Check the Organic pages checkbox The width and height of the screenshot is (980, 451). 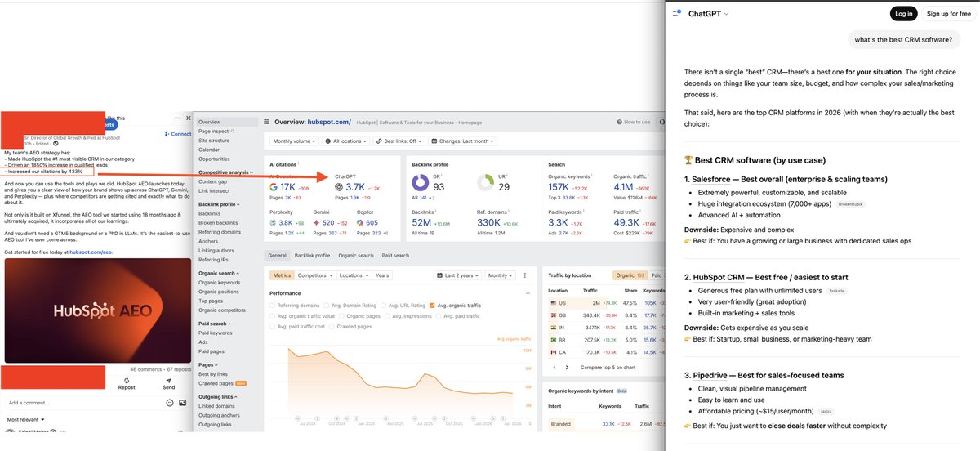point(342,316)
